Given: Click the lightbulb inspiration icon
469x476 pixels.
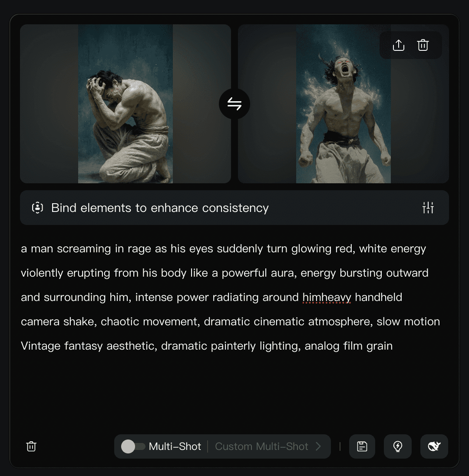Looking at the screenshot, I should click(x=398, y=446).
